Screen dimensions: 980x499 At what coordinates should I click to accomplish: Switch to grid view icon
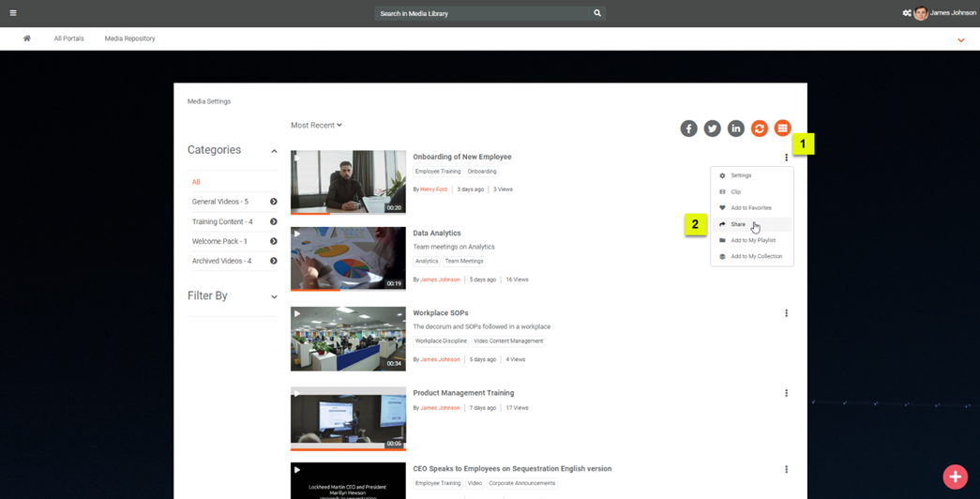782,129
